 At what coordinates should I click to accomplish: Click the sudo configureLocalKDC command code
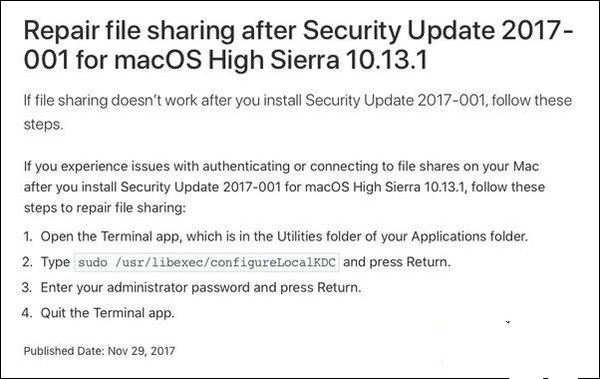point(207,263)
